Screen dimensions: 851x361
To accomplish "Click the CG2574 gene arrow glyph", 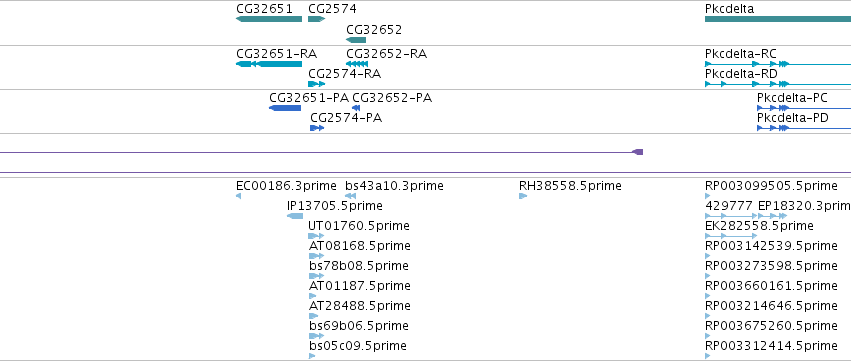I will point(316,19).
